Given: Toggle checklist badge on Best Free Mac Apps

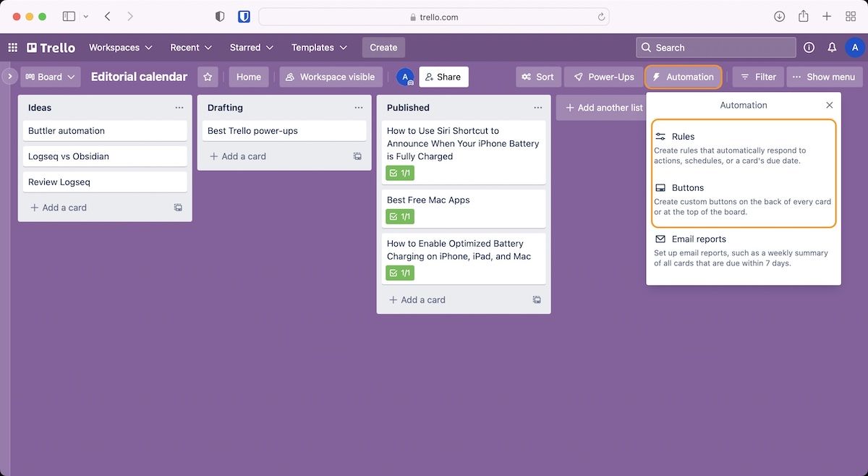Looking at the screenshot, I should [x=400, y=216].
